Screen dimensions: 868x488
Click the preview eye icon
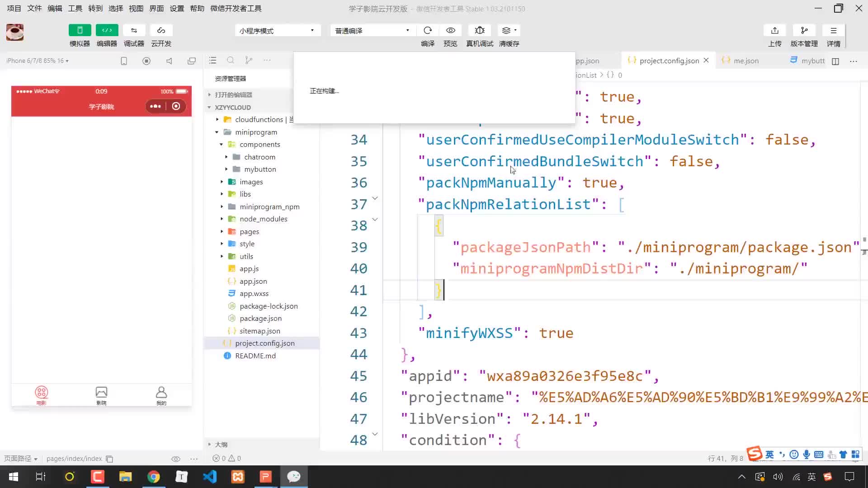450,30
